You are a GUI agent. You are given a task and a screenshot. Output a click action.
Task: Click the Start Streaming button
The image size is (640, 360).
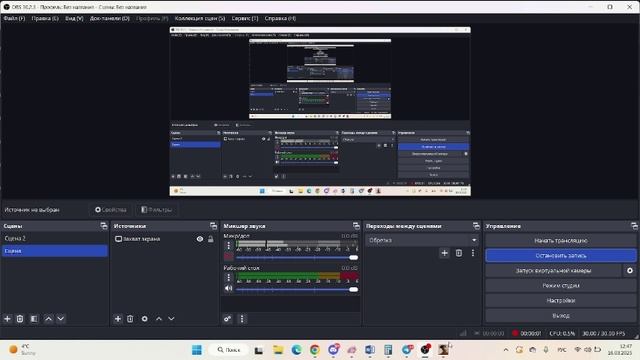[561, 240]
